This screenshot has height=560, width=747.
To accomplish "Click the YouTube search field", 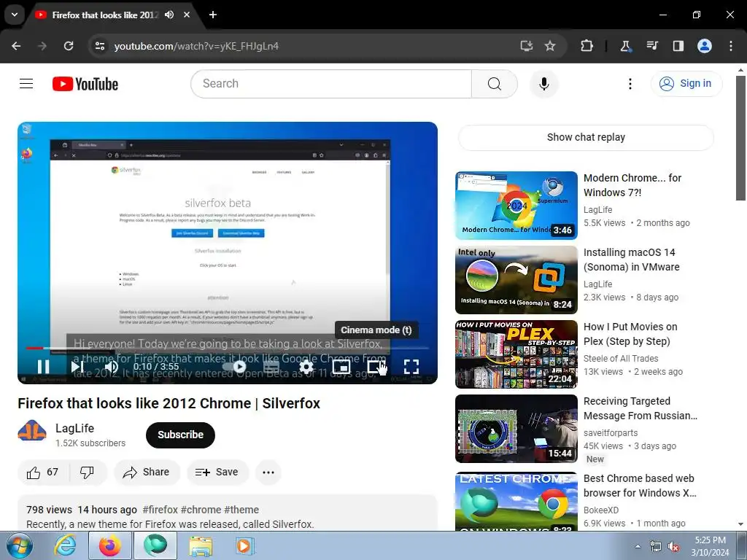I will coord(331,84).
